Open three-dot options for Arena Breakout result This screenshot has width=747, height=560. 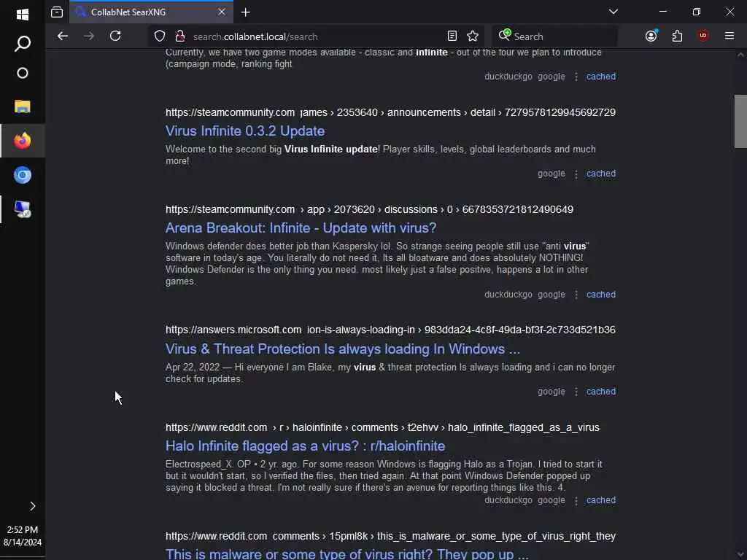pyautogui.click(x=576, y=295)
